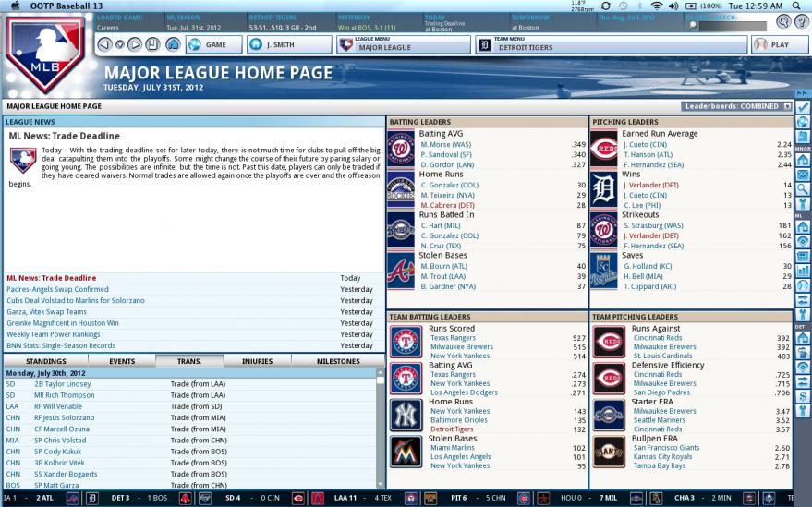Open Greinke Magnificent in Houston Win story
Viewport: 812px width, 507px height.
coord(63,322)
